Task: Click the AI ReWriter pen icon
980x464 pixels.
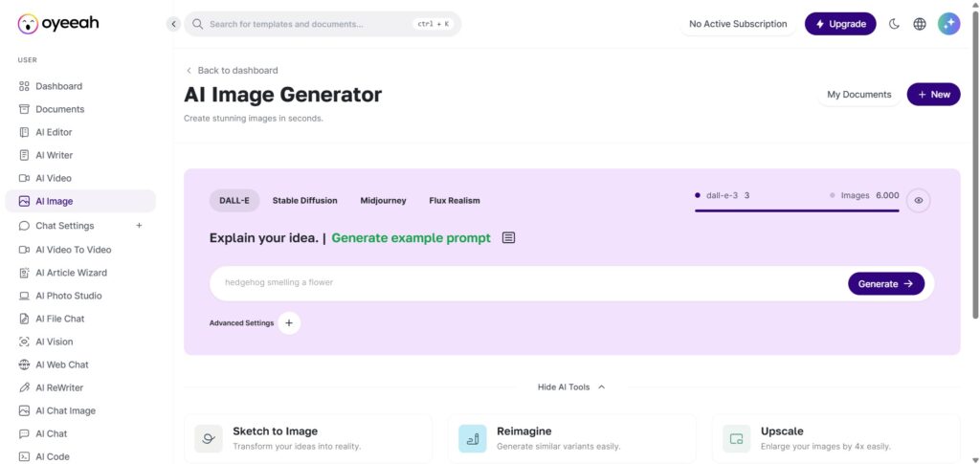Action: (24, 387)
